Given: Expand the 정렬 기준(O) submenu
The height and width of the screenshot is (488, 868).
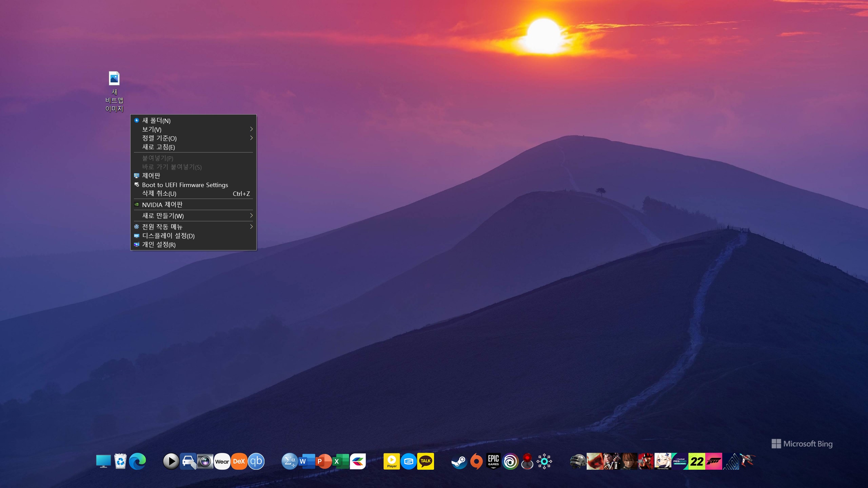Looking at the screenshot, I should point(193,138).
